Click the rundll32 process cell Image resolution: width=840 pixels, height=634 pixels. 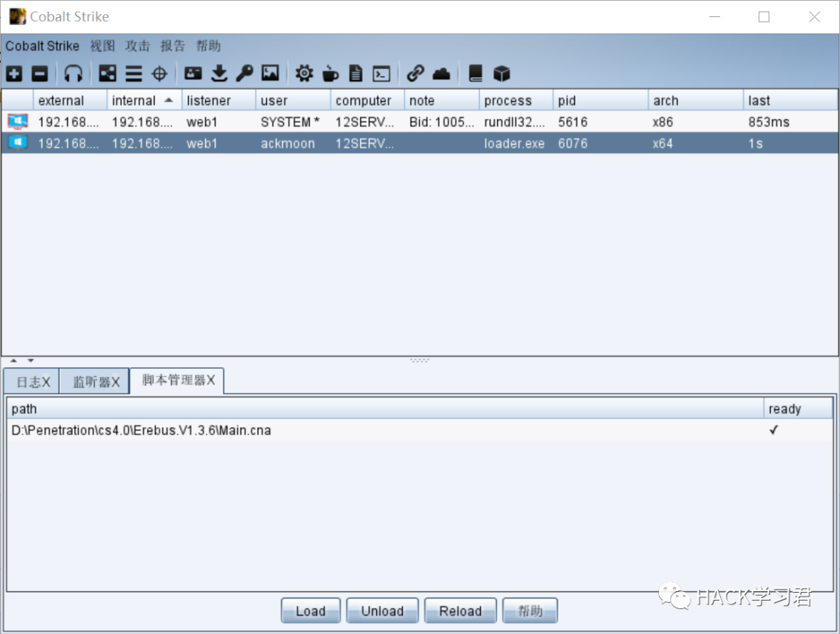(x=514, y=122)
